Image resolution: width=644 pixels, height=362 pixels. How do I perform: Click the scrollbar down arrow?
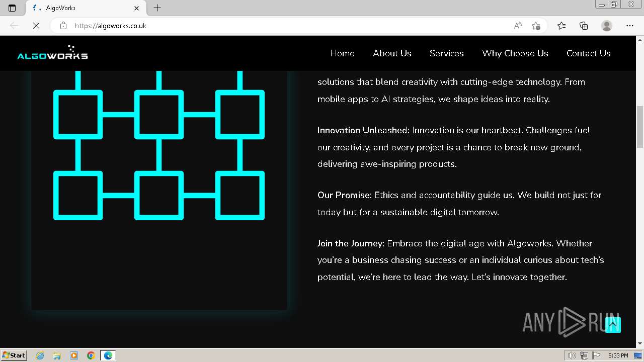pyautogui.click(x=640, y=344)
